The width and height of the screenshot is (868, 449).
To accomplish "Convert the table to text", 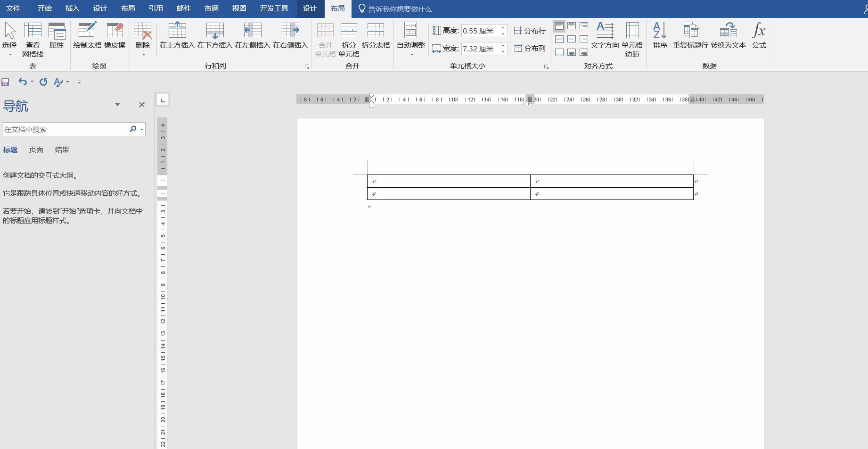I will click(x=728, y=35).
